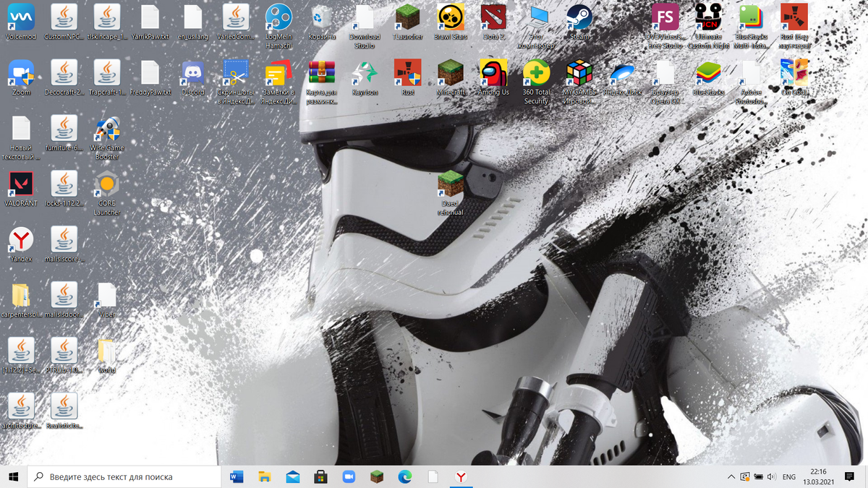Select the world folder icon
This screenshot has height=488, width=868.
[107, 356]
